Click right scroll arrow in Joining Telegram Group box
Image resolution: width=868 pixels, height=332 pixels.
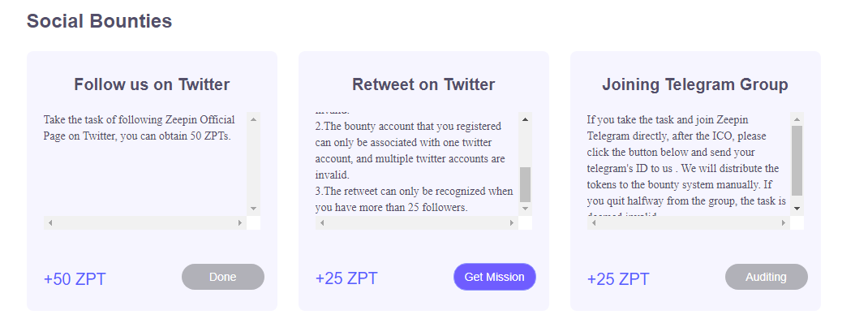[784, 222]
